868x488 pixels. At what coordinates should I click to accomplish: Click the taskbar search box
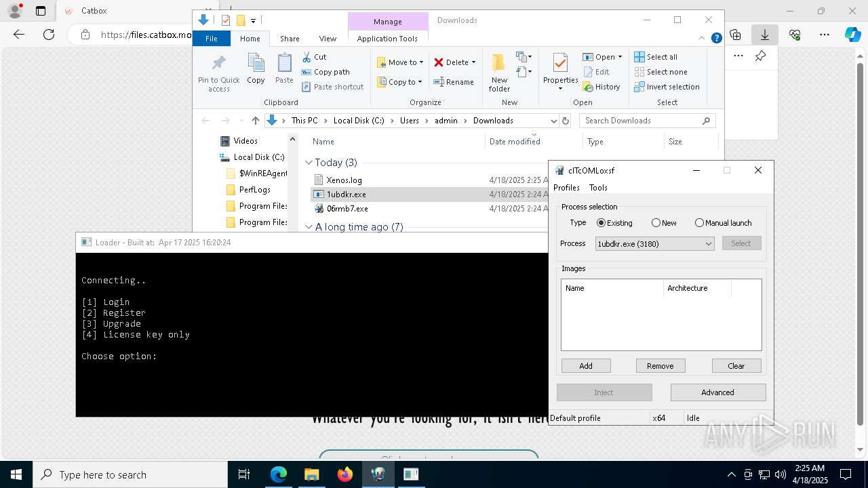pyautogui.click(x=130, y=474)
